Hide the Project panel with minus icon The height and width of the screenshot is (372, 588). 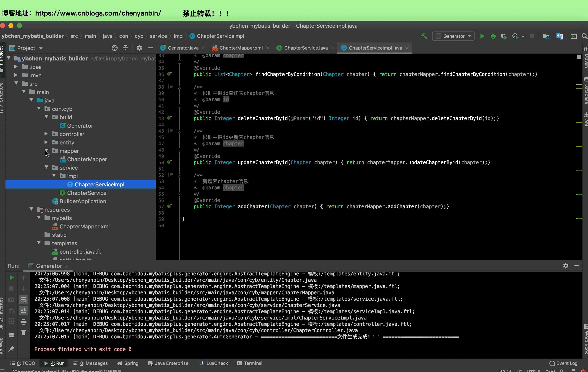click(x=150, y=48)
